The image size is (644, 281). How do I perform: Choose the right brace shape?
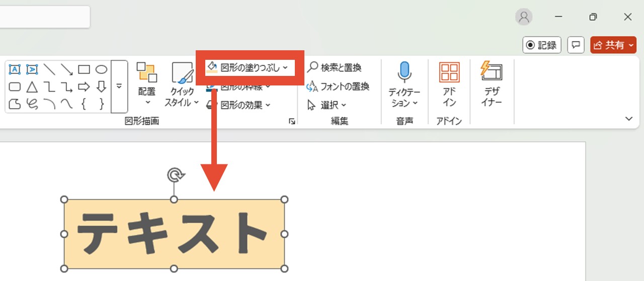(101, 104)
